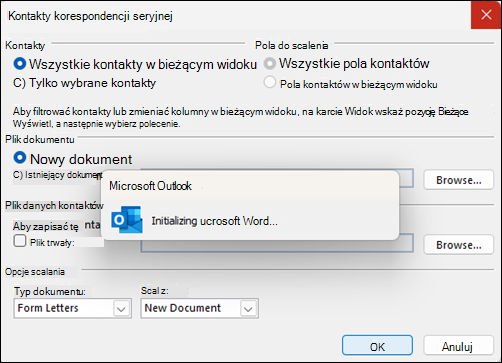
Task: Click Browse button for Plik trwały
Action: [458, 245]
